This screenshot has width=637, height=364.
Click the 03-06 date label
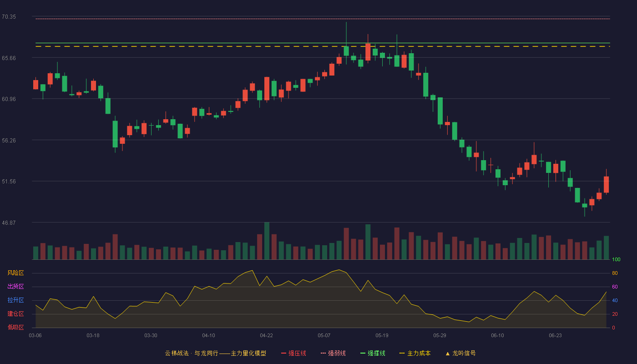pyautogui.click(x=35, y=335)
